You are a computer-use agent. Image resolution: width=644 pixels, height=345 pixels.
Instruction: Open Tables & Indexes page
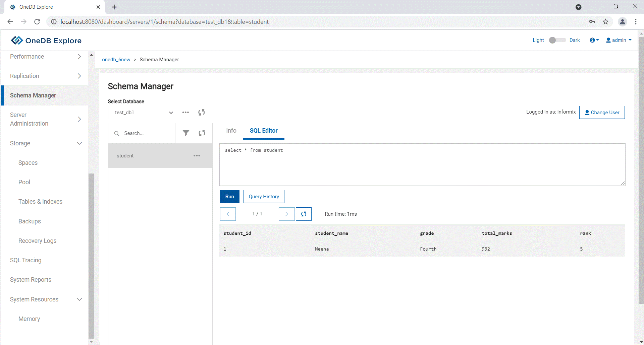(x=40, y=202)
